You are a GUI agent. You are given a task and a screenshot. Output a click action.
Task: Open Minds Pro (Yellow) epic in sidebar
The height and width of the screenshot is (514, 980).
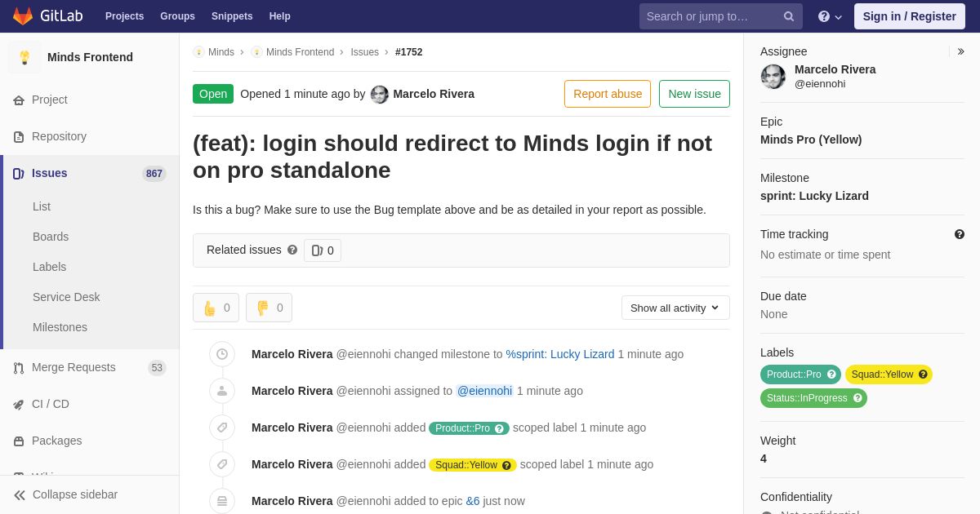coord(811,140)
